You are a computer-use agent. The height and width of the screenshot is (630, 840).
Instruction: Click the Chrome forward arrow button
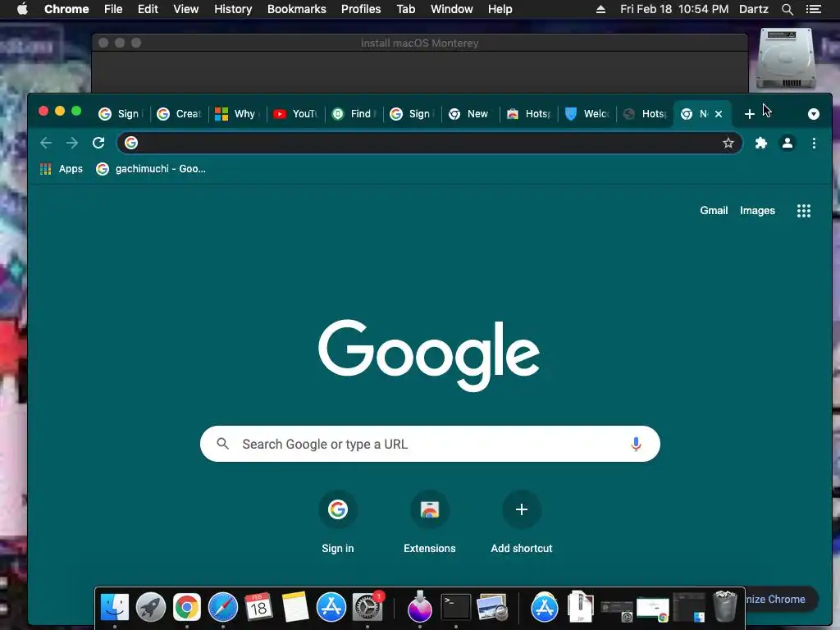click(x=72, y=143)
